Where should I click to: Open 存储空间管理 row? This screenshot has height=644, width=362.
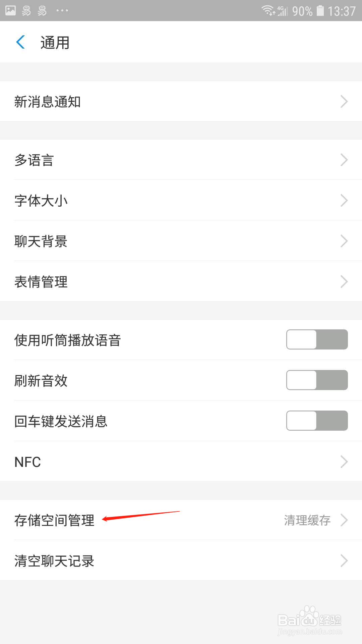coord(181,520)
